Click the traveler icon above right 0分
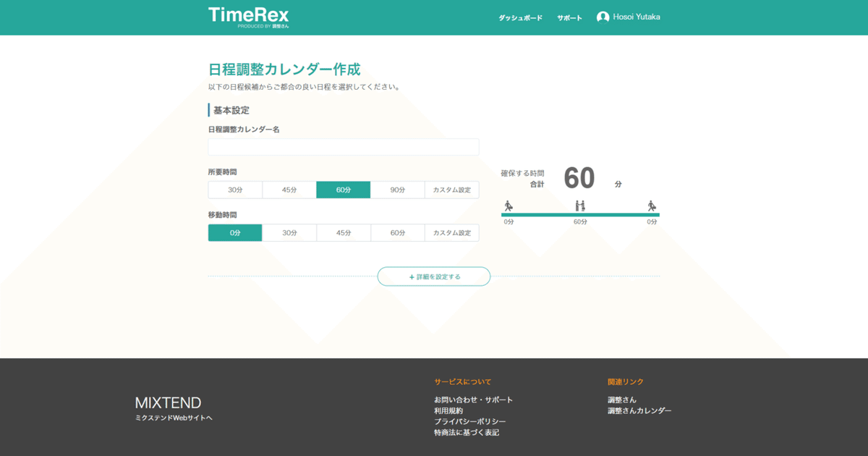The image size is (868, 456). click(652, 206)
